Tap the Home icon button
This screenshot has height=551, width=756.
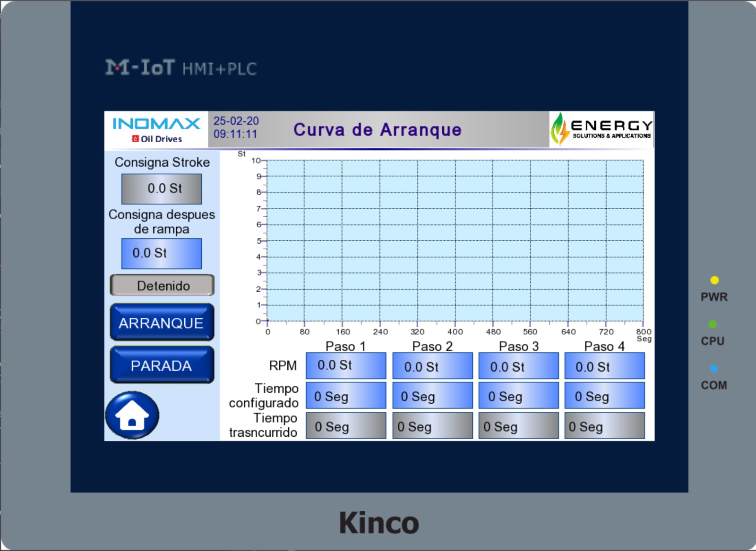pos(132,415)
